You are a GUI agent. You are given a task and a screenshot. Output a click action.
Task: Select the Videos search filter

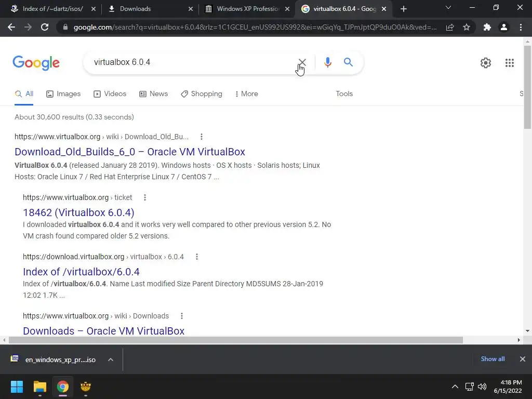click(110, 94)
